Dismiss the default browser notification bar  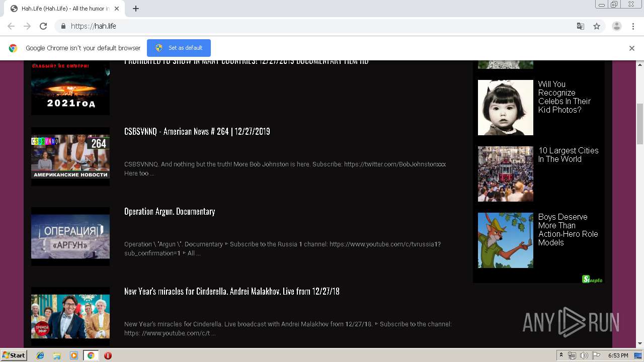click(632, 48)
